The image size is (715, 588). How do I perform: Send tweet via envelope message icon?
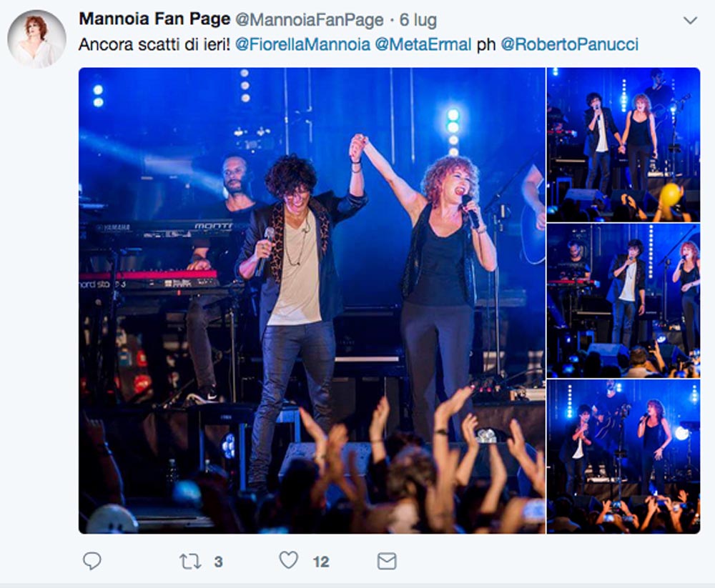click(387, 561)
